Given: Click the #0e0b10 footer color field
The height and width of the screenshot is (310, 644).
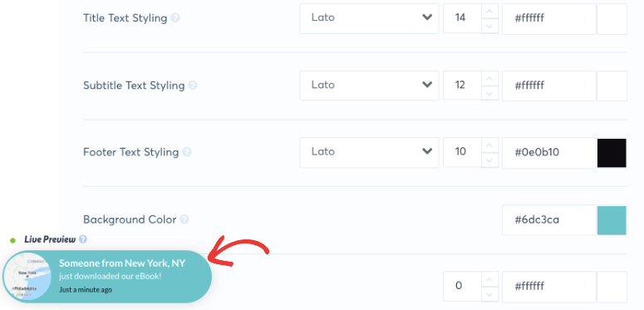Looking at the screenshot, I should pyautogui.click(x=549, y=153).
